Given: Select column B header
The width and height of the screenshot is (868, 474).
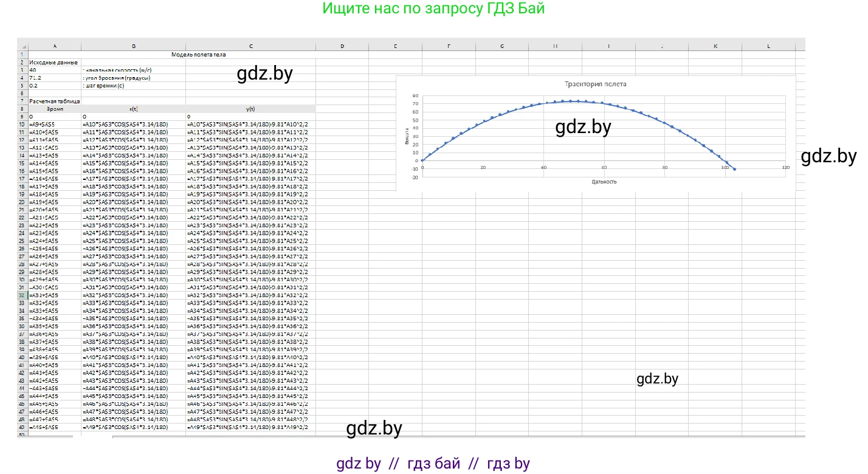Looking at the screenshot, I should [133, 46].
